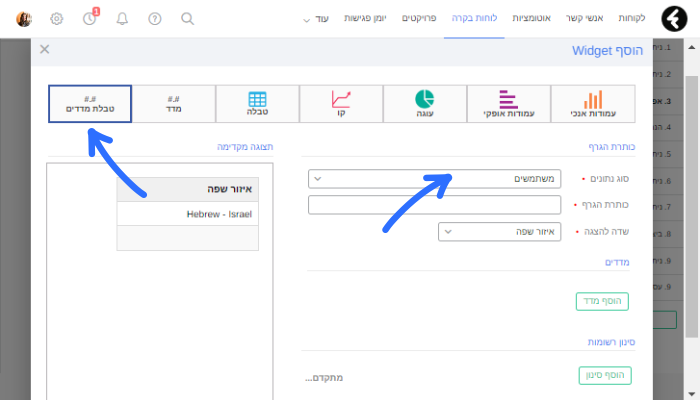Select the טבלת מדדים widget type

[x=90, y=104]
